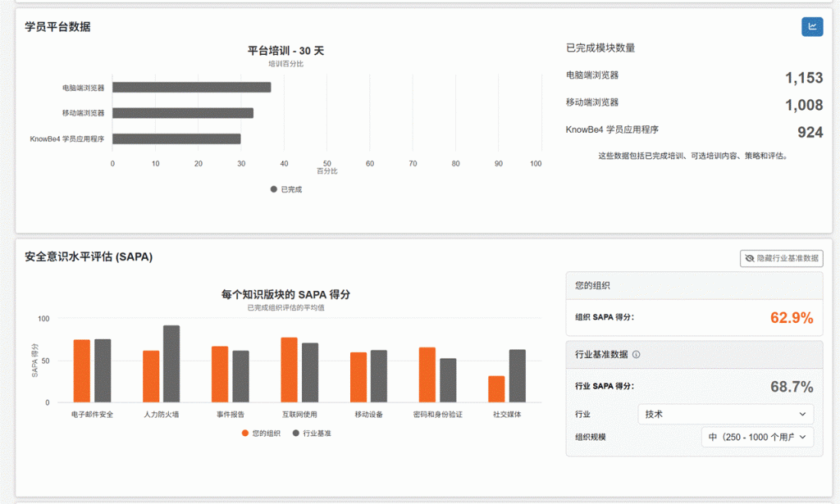Expand the 组织规模 dropdown
840x504 pixels.
point(757,438)
